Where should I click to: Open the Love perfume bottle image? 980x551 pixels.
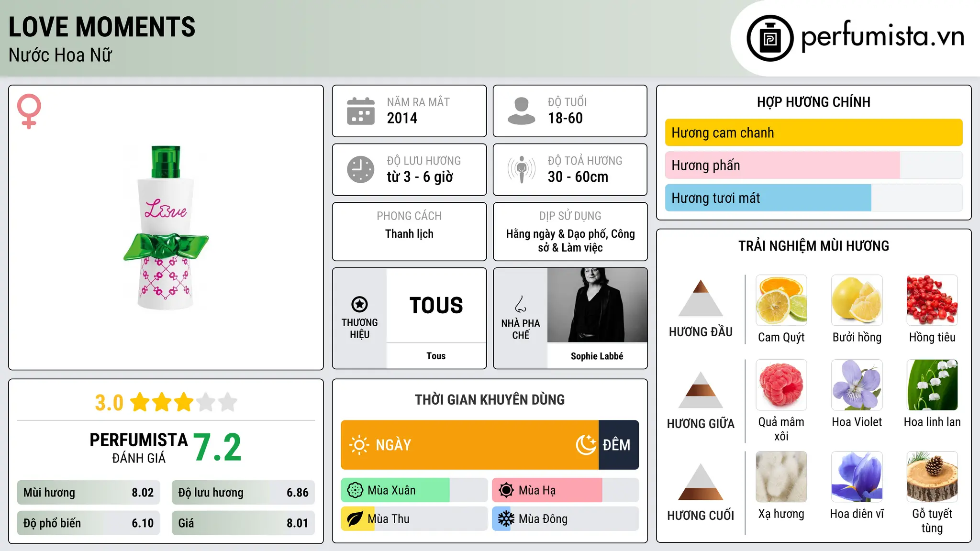click(x=166, y=228)
